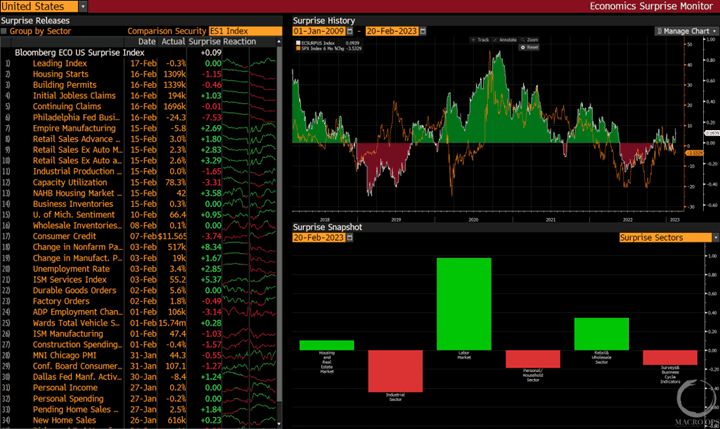Open the Continuing Claims row

(139, 107)
